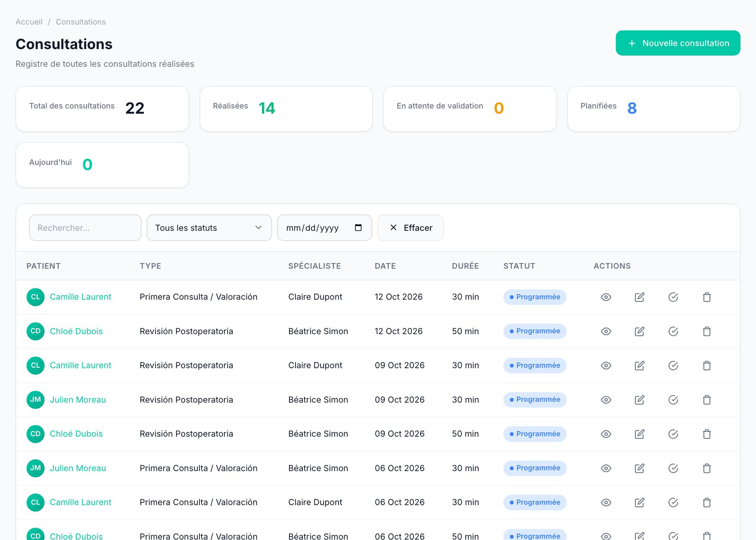Edit the Camille Laurent 12 Oct 2026 consultation
Viewport: 756px width, 540px height.
pos(639,297)
